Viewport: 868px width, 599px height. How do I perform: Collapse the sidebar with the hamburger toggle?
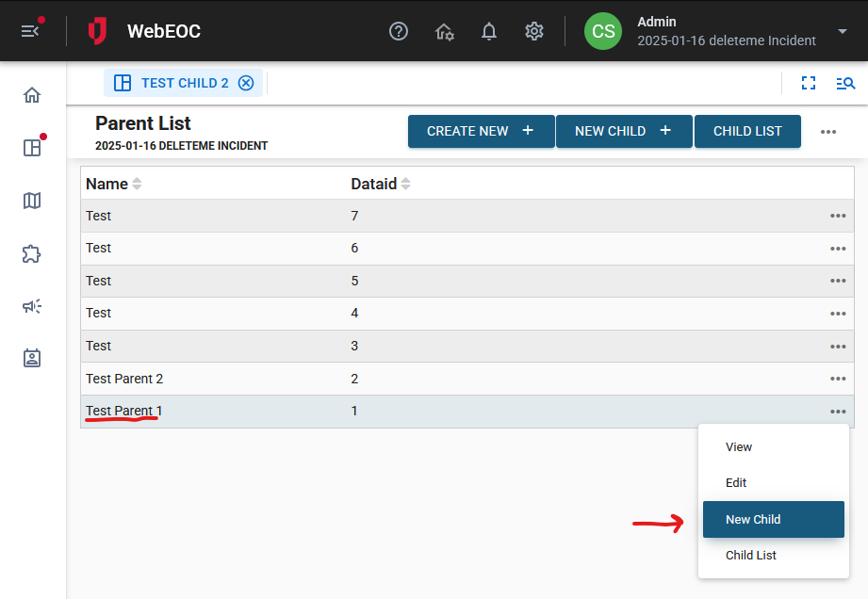(x=30, y=30)
